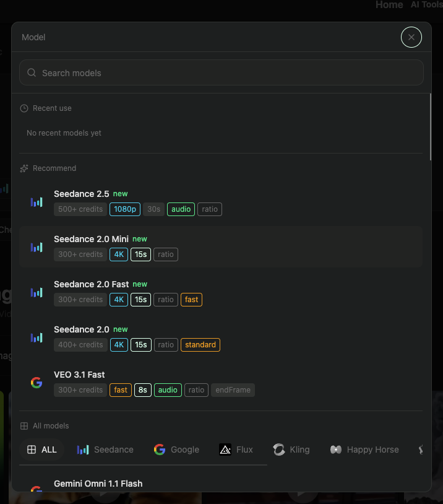Click the 30s tag on Seedance 2.5
Viewport: 443px width, 504px height.
(x=153, y=209)
